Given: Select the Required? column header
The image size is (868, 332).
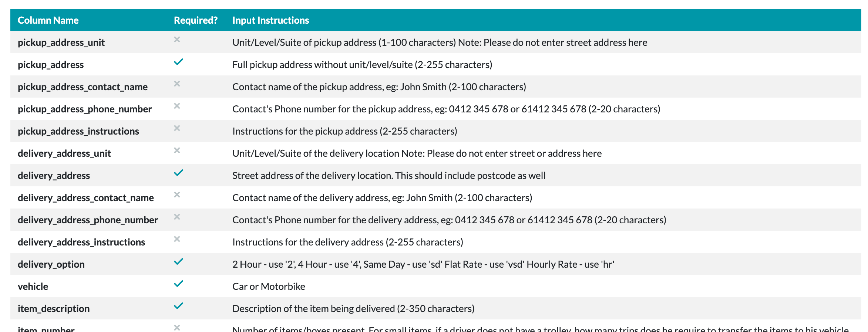Looking at the screenshot, I should 196,20.
